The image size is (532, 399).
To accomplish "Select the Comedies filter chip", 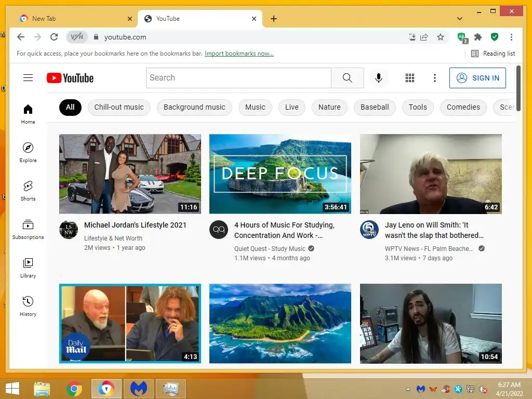I will [463, 107].
